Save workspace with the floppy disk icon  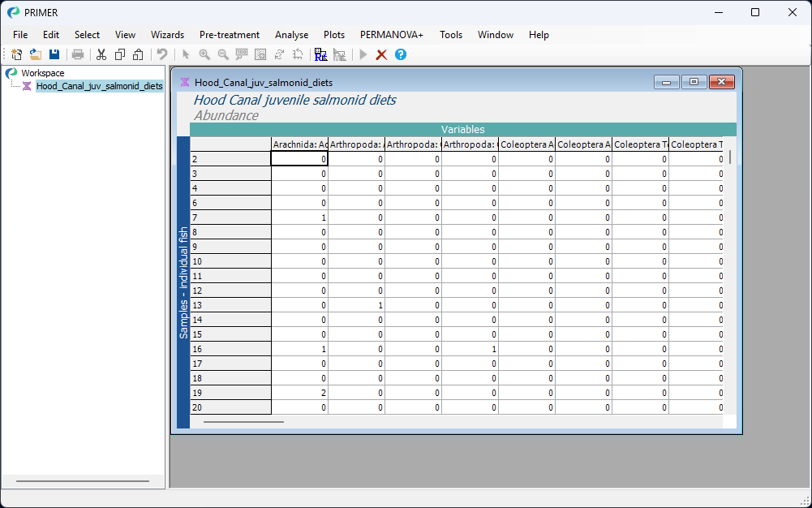coord(54,54)
